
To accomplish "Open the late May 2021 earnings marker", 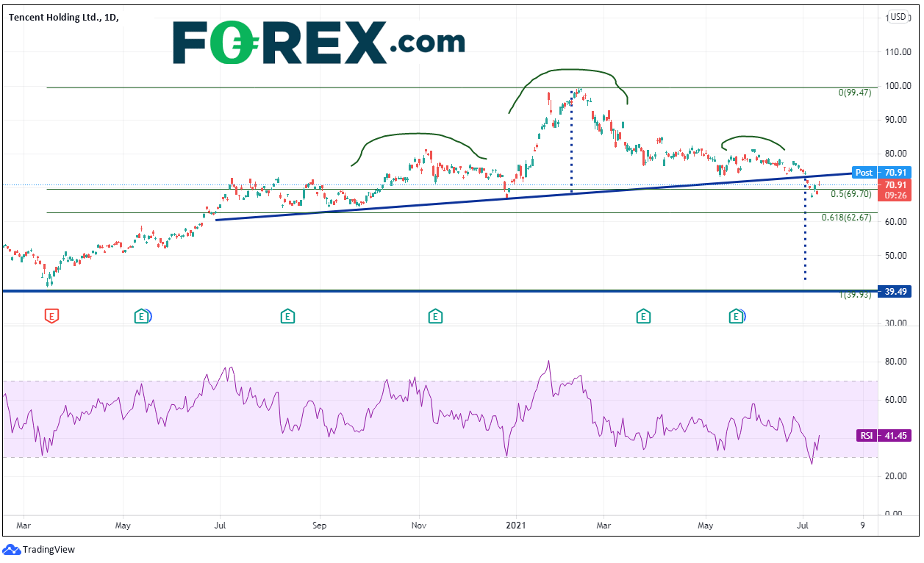I will pos(735,316).
